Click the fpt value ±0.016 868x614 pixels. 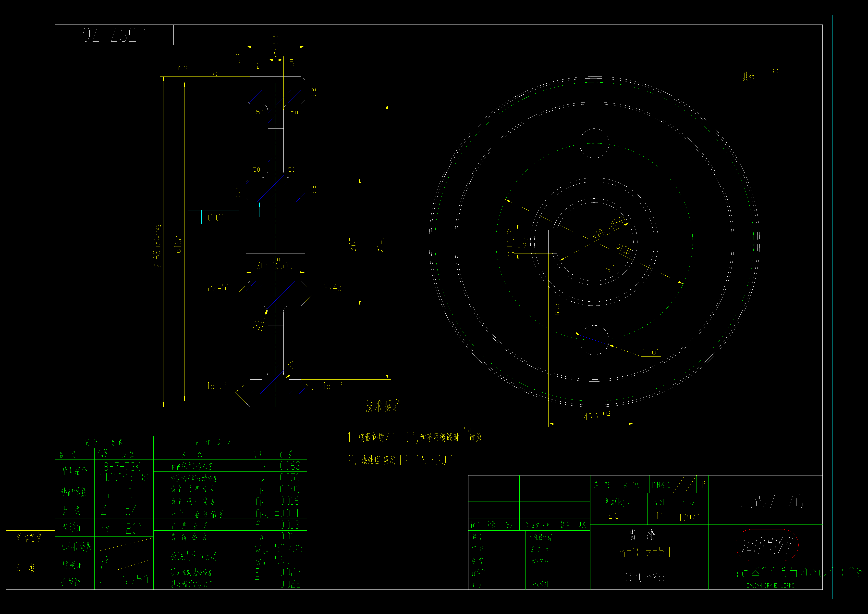pyautogui.click(x=287, y=501)
